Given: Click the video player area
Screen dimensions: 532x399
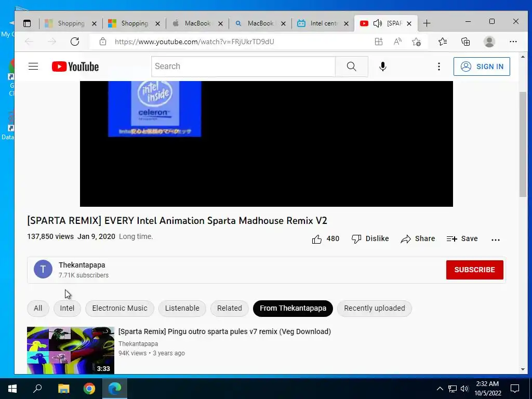Looking at the screenshot, I should tap(267, 143).
